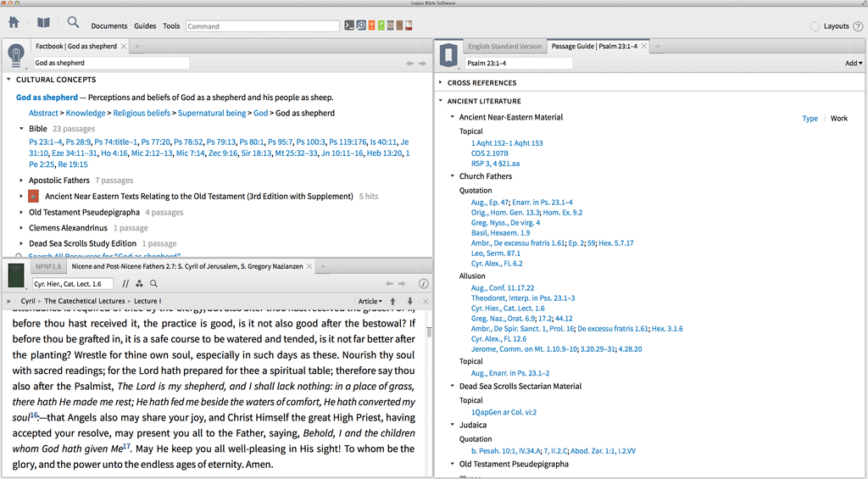Click the blue search-zoom shortcut icon

(x=361, y=25)
